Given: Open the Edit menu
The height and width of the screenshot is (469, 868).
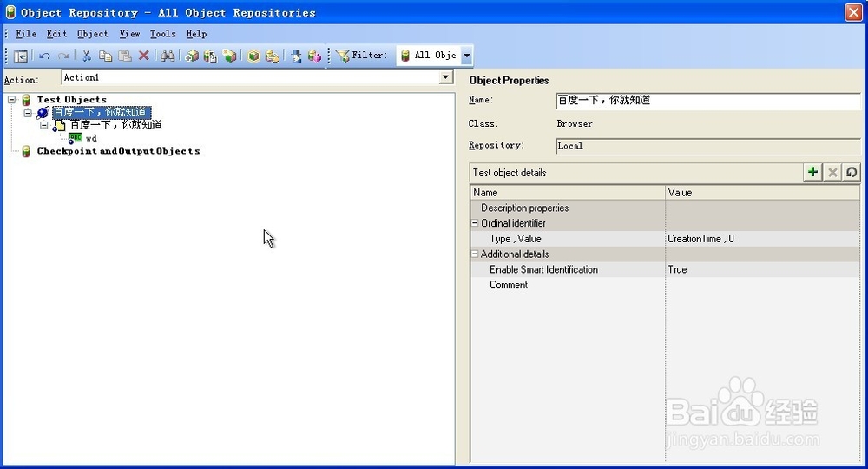Looking at the screenshot, I should click(56, 34).
